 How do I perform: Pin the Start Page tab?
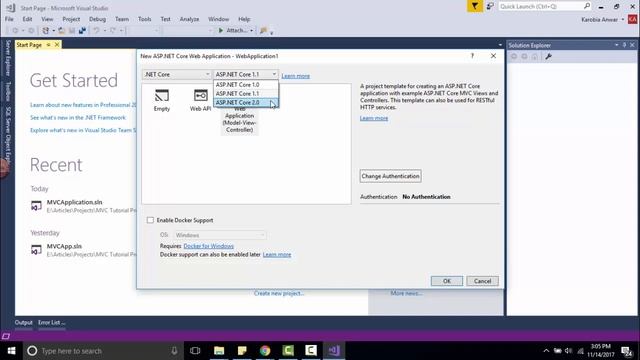48,44
